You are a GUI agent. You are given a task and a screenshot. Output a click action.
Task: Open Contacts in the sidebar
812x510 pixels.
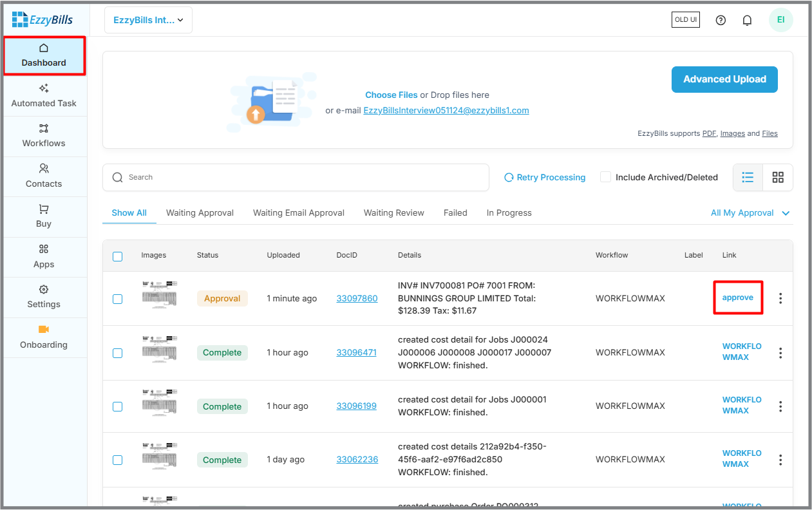[x=44, y=176]
